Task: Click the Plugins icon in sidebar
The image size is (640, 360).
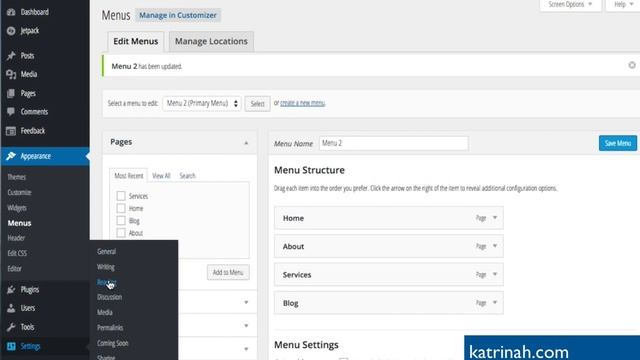Action: 11,290
